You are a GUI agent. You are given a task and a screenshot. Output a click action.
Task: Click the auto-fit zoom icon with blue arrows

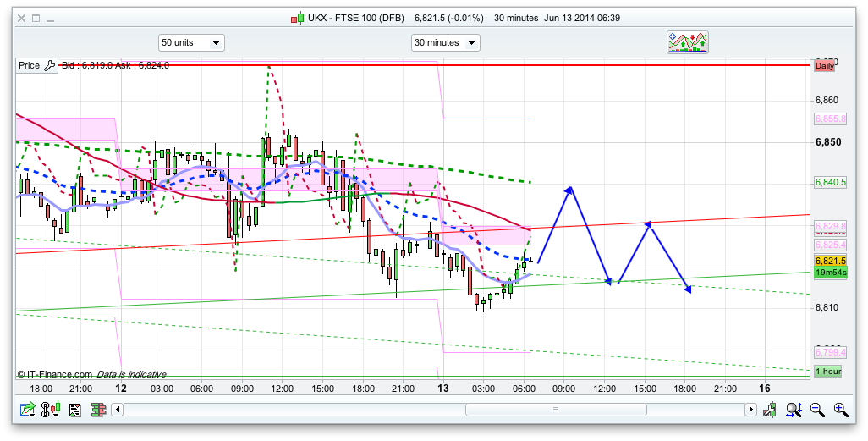point(794,410)
